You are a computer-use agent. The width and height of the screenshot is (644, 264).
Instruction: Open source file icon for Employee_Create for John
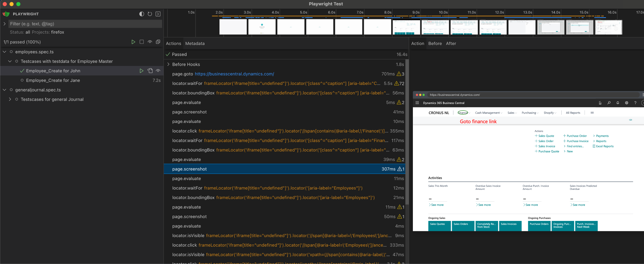click(x=150, y=71)
